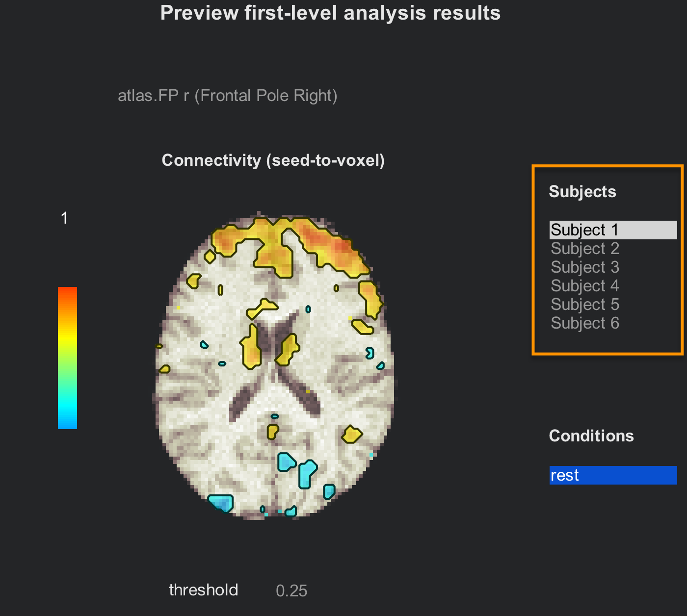The width and height of the screenshot is (687, 616).
Task: Click the connectivity colorbar scale
Action: (x=67, y=358)
